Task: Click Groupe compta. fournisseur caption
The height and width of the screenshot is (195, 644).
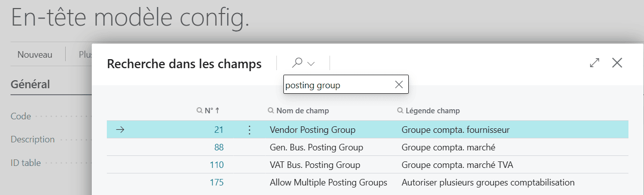Action: coord(455,130)
